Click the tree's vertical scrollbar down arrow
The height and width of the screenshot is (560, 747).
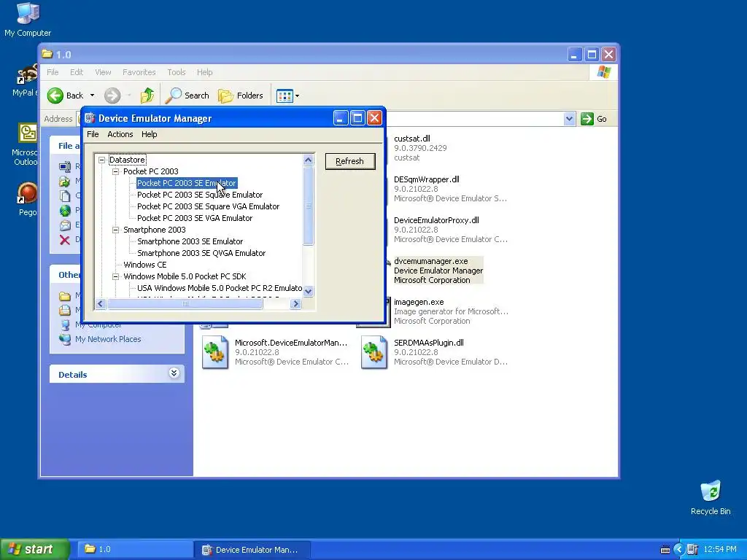click(309, 291)
